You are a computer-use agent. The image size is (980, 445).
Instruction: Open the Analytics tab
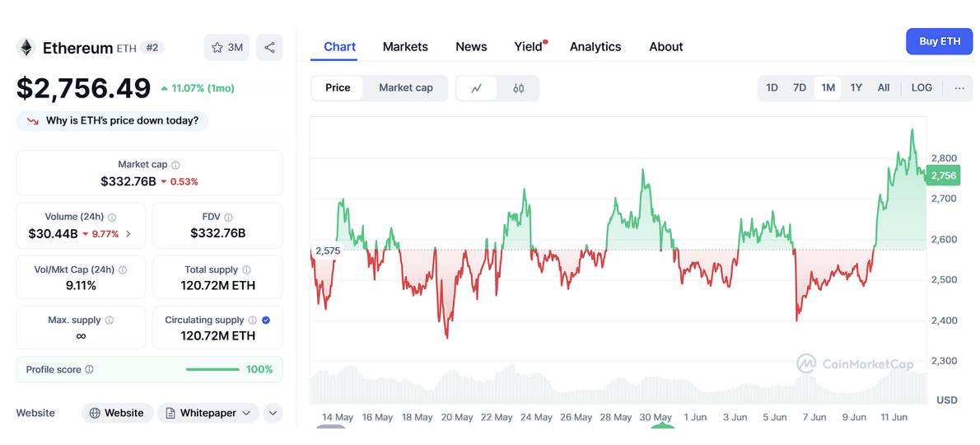[x=595, y=47]
